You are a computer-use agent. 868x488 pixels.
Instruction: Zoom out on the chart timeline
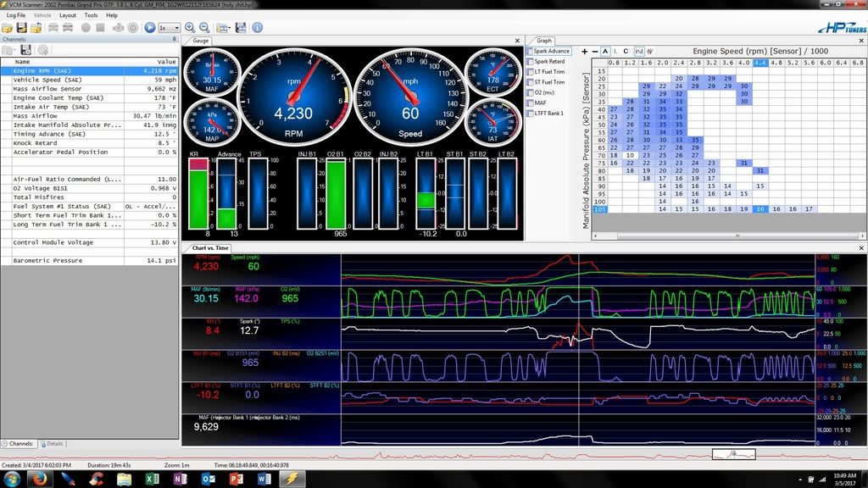[204, 28]
